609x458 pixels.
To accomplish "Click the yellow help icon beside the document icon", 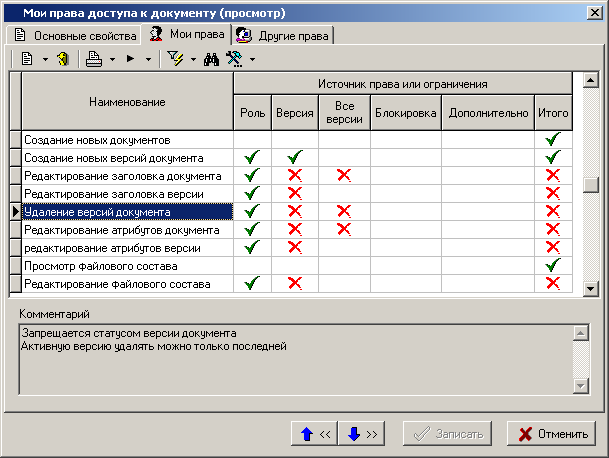I will 62,60.
